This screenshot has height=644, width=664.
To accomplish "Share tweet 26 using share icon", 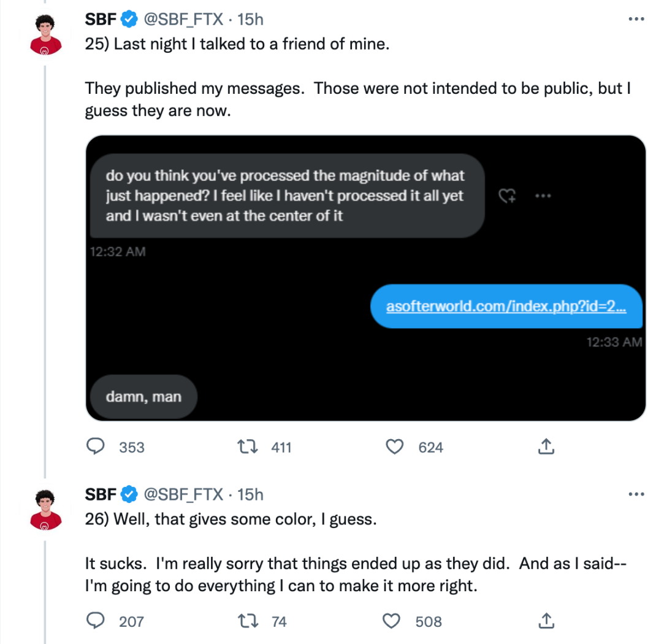I will click(x=546, y=621).
